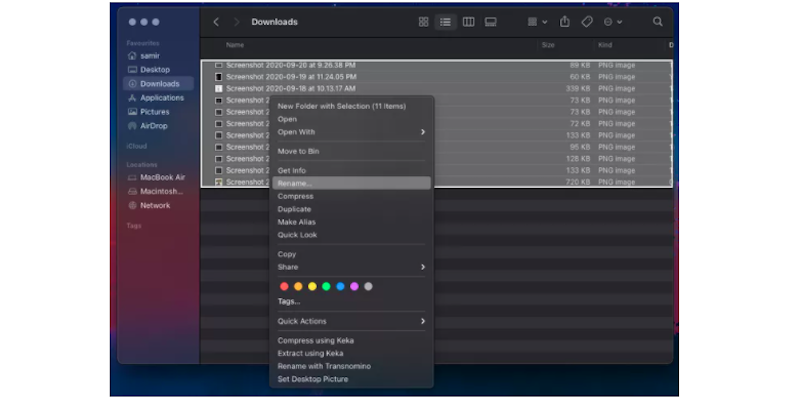This screenshot has width=800, height=401.
Task: Apply the purple tag color
Action: pos(355,286)
